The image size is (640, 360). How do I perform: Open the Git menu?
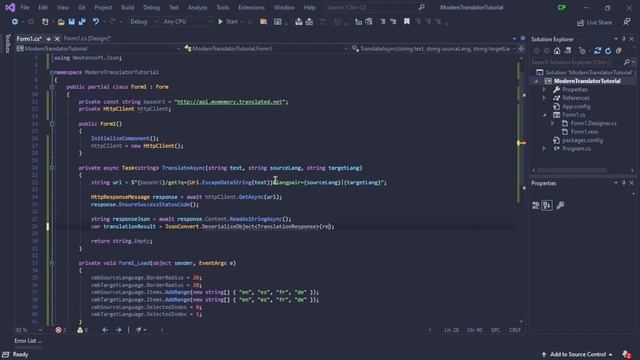(82, 7)
